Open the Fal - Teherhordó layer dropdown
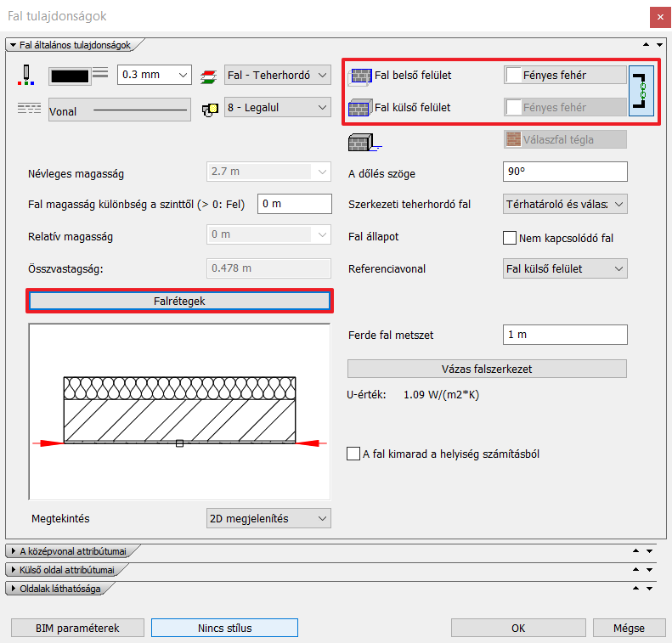 pyautogui.click(x=277, y=76)
